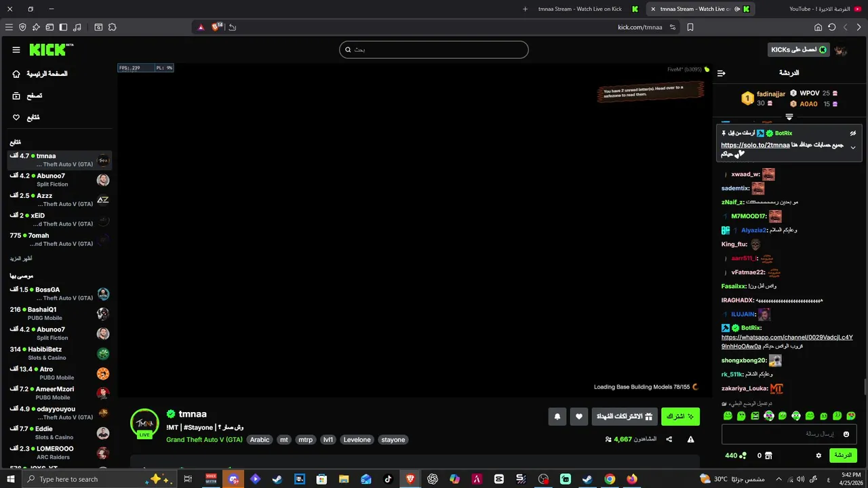Open Grand Theft Auto V (GTA) category link
The height and width of the screenshot is (488, 868).
click(x=204, y=440)
